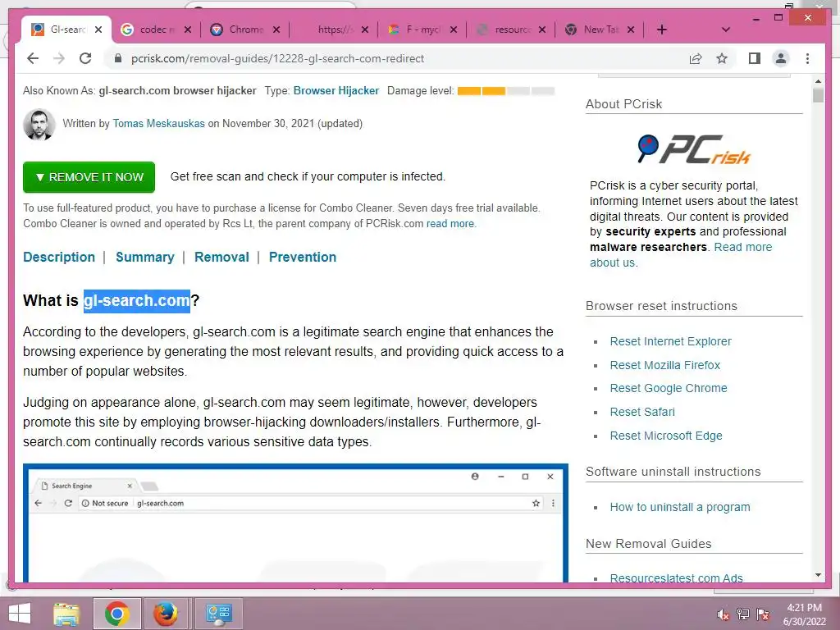
Task: Click the damage level indicator bar
Action: 505,90
